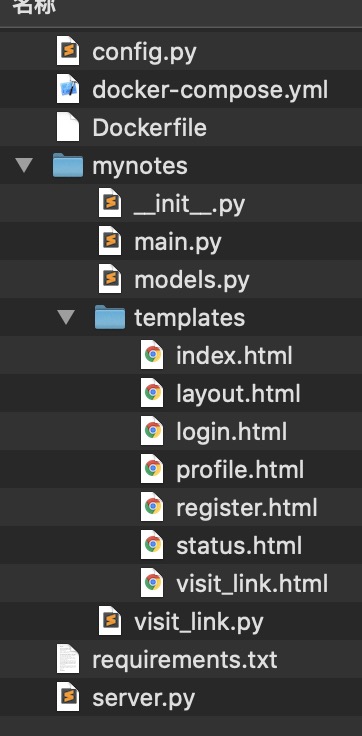Select the main.py file name
The image size is (362, 736).
pyautogui.click(x=177, y=243)
